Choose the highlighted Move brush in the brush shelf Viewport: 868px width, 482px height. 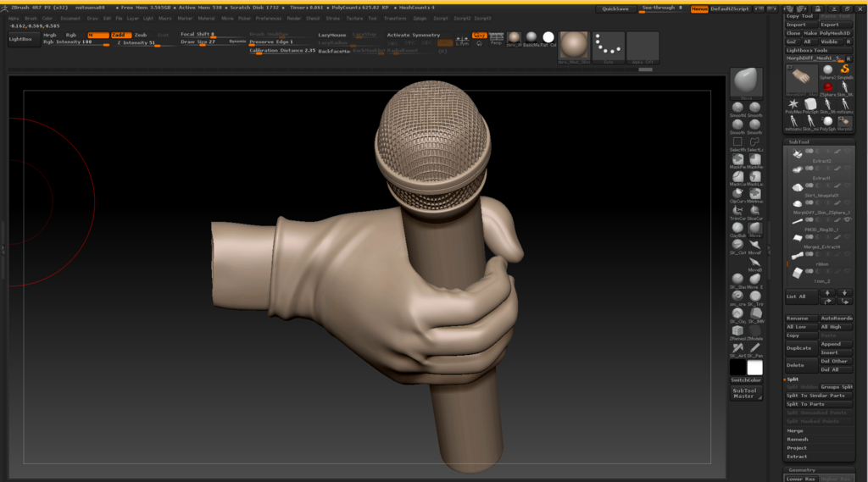point(754,228)
